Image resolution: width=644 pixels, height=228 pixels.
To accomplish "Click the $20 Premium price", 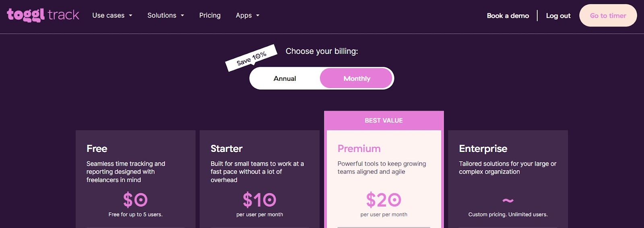I will tap(384, 200).
